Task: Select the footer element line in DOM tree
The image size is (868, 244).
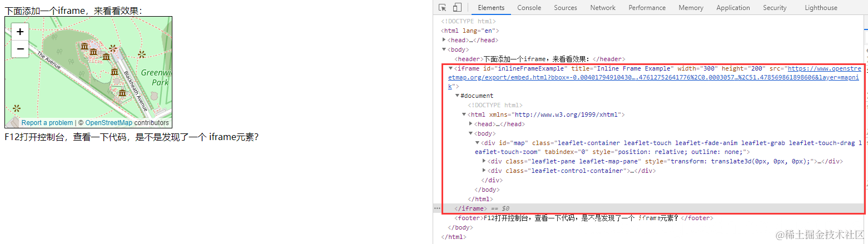Action: 583,218
